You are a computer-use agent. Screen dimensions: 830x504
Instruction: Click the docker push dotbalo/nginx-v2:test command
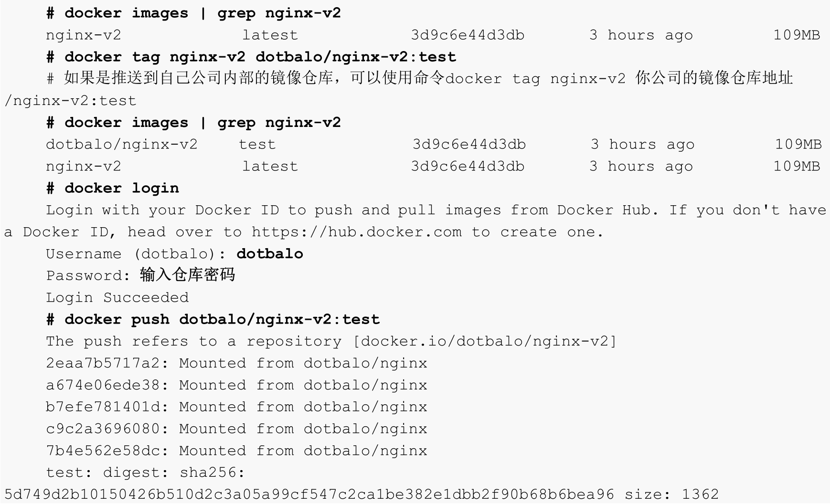tap(213, 319)
